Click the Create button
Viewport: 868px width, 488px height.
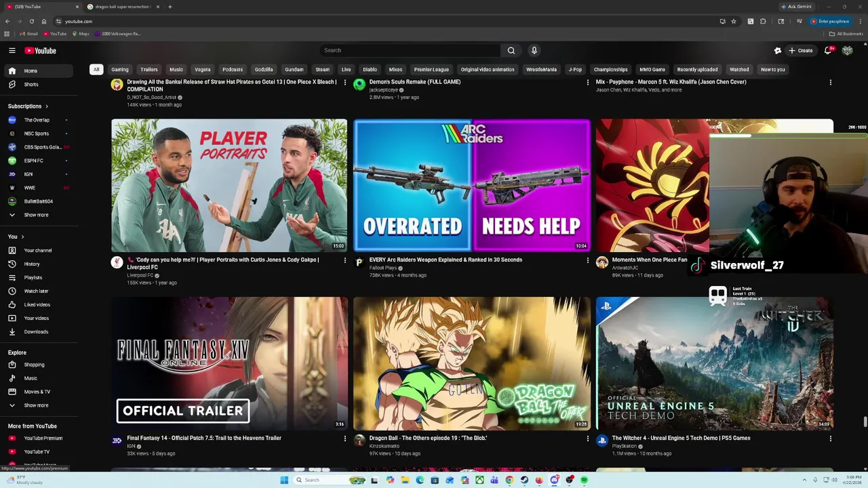click(x=800, y=50)
